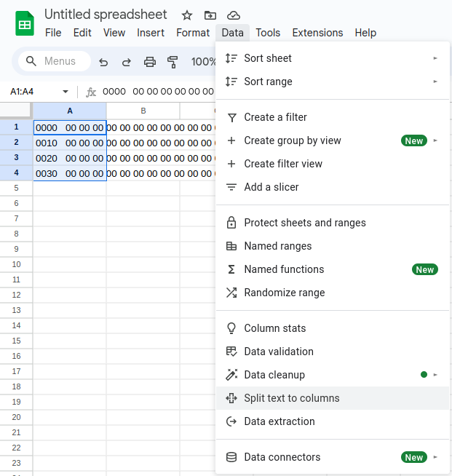
Task: Click the lightbulb icon for Column stats
Action: pos(231,328)
